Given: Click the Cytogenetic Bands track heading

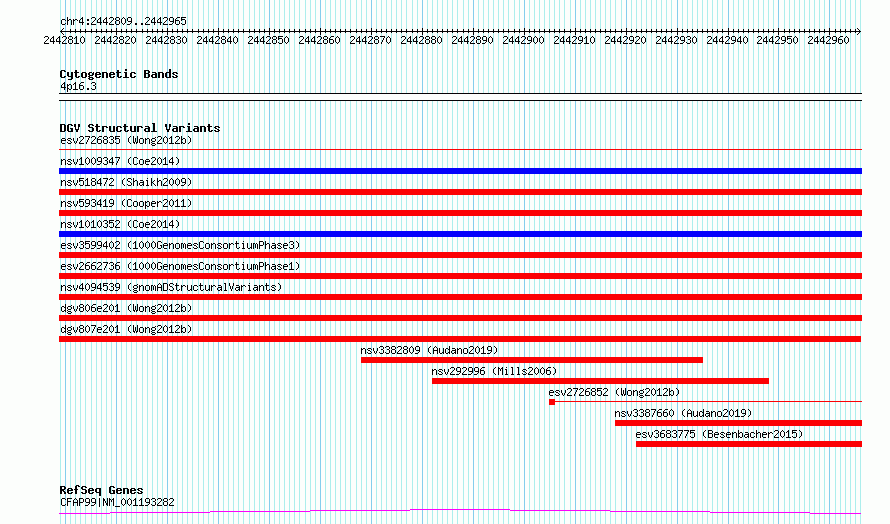Looking at the screenshot, I should click(119, 74).
